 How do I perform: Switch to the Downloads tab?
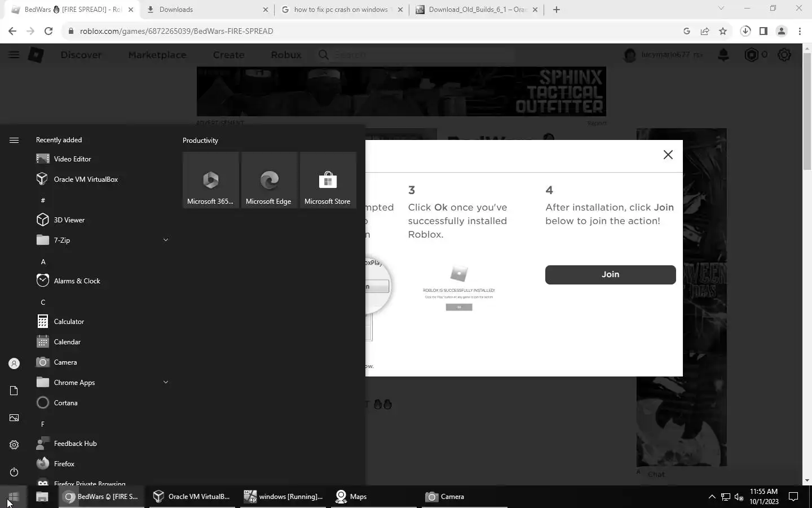pos(207,10)
